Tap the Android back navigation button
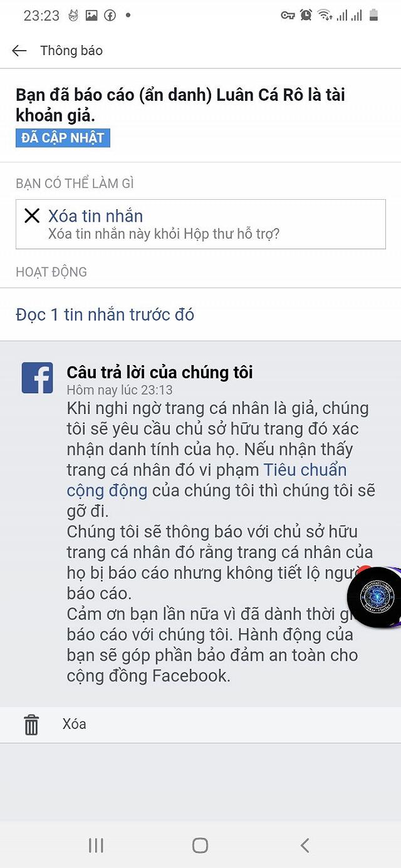 [x=305, y=845]
